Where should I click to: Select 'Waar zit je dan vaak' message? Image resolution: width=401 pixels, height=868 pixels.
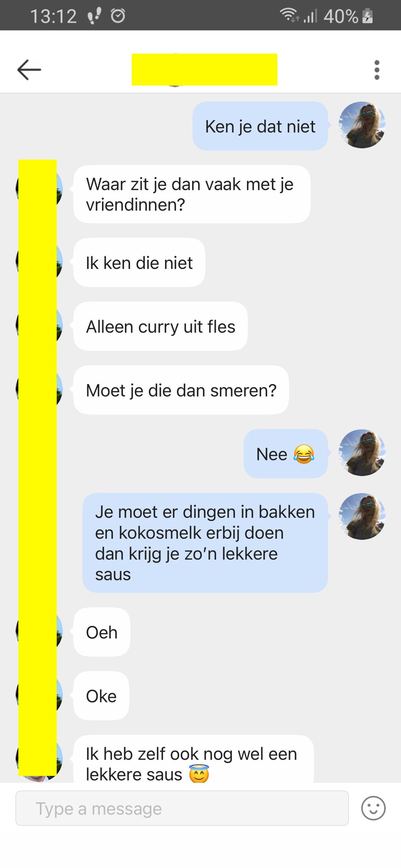click(192, 194)
